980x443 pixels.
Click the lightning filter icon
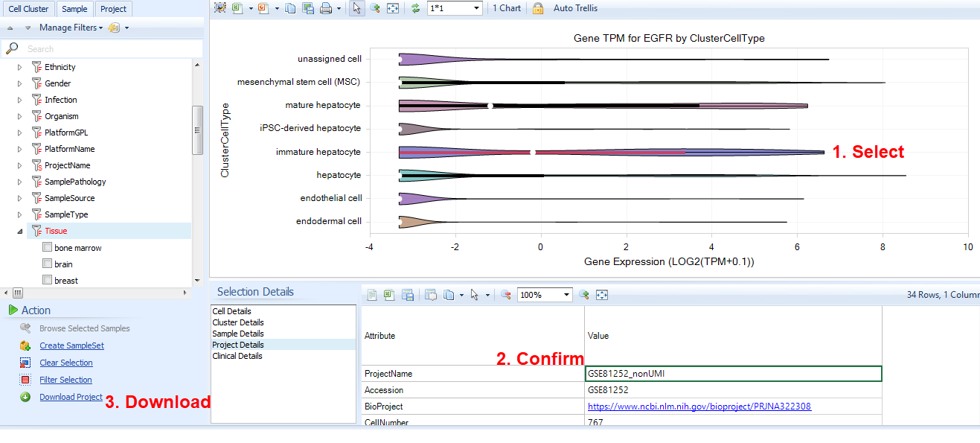pos(114,28)
